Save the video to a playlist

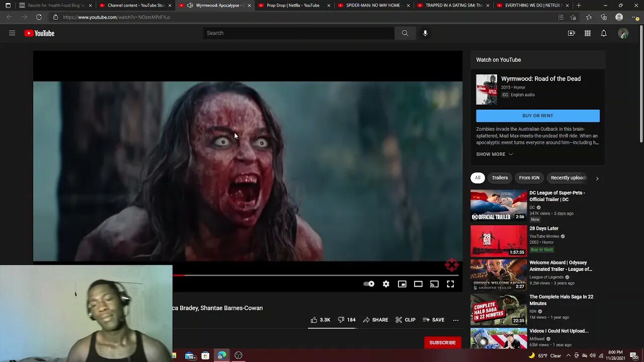point(434,320)
